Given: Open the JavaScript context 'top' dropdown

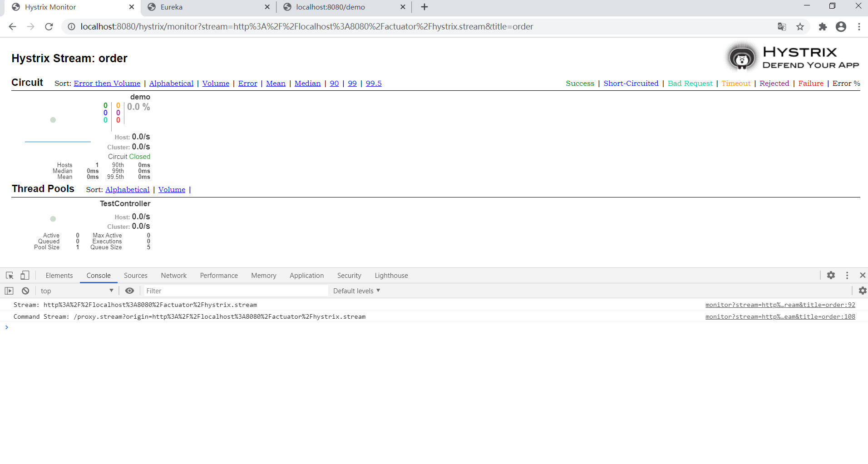Looking at the screenshot, I should point(77,291).
